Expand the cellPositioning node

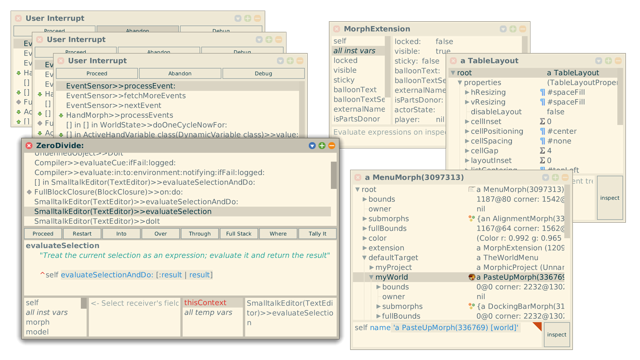pyautogui.click(x=467, y=131)
